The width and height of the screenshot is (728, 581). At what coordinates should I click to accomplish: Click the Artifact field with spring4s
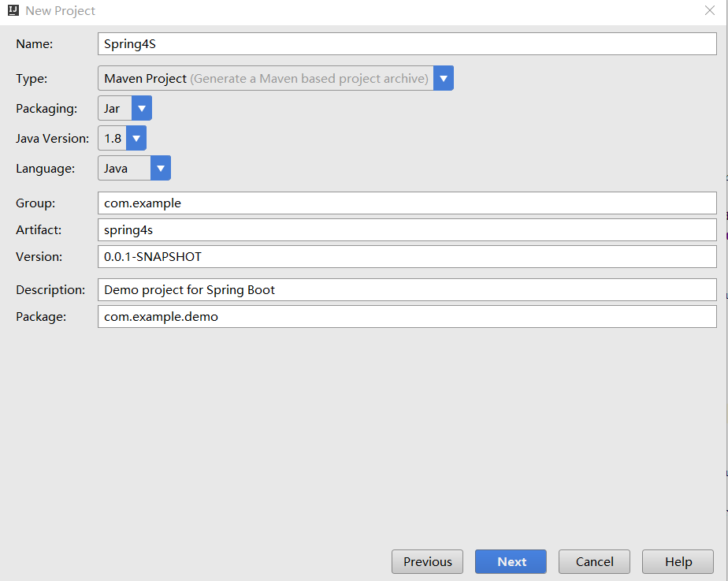[407, 230]
